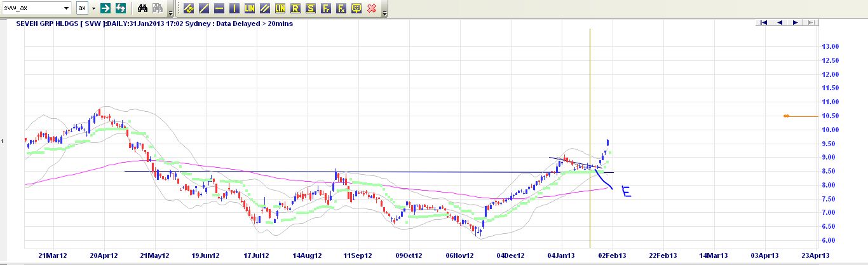
Task: Click the R resistance tool icon
Action: coord(295,8)
